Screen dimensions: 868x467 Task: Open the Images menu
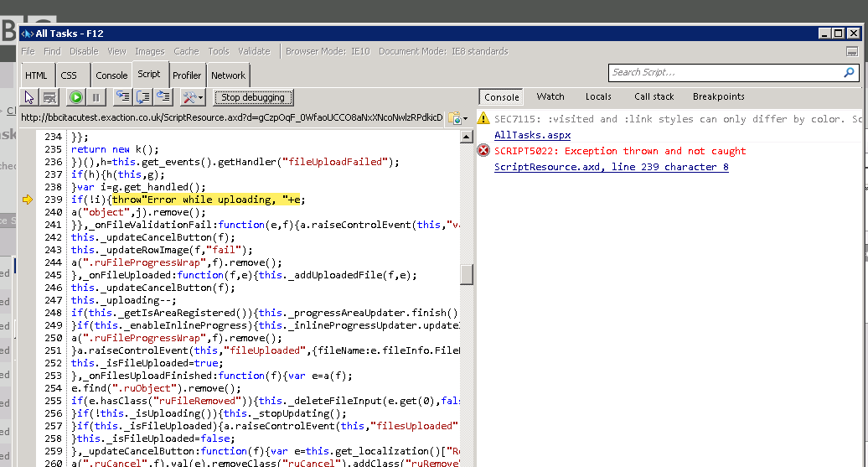150,51
